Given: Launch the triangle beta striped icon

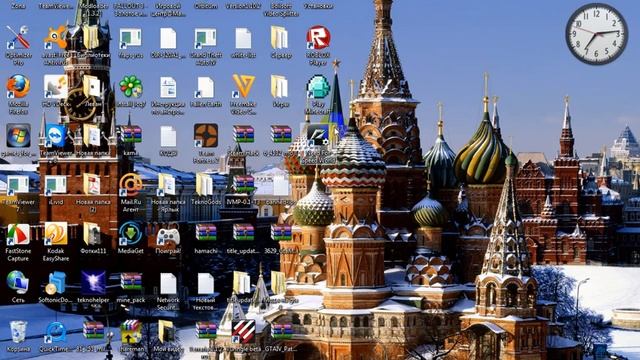Looking at the screenshot, I should (244, 331).
